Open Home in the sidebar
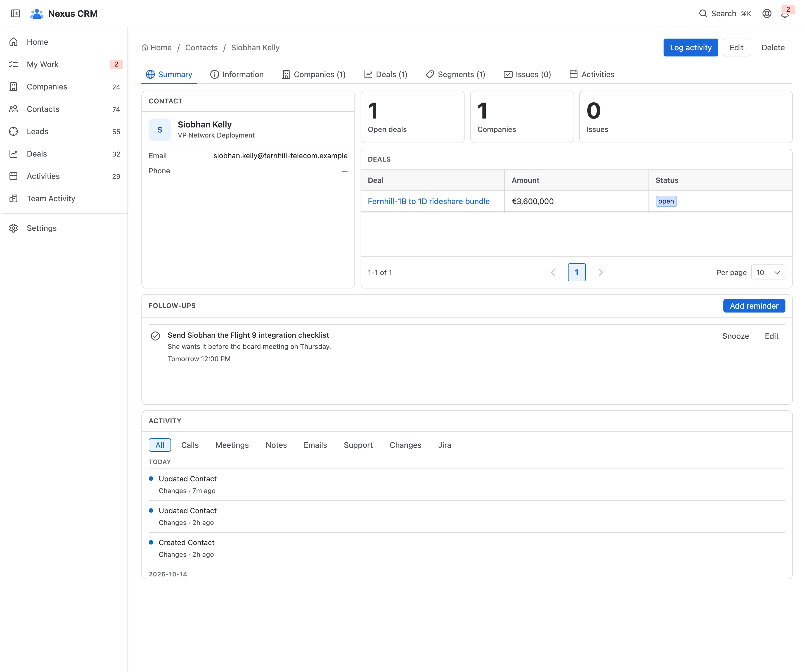The height and width of the screenshot is (672, 805). tap(64, 42)
